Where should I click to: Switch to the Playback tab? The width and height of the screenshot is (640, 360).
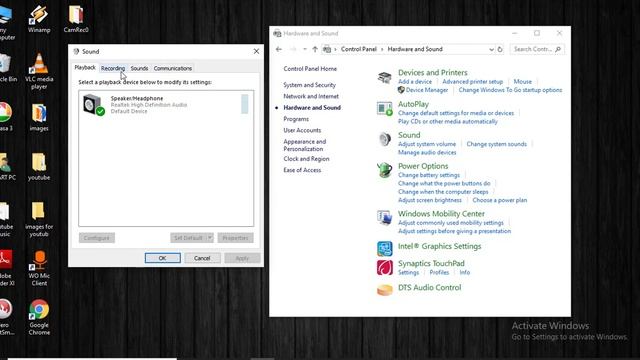pyautogui.click(x=85, y=68)
